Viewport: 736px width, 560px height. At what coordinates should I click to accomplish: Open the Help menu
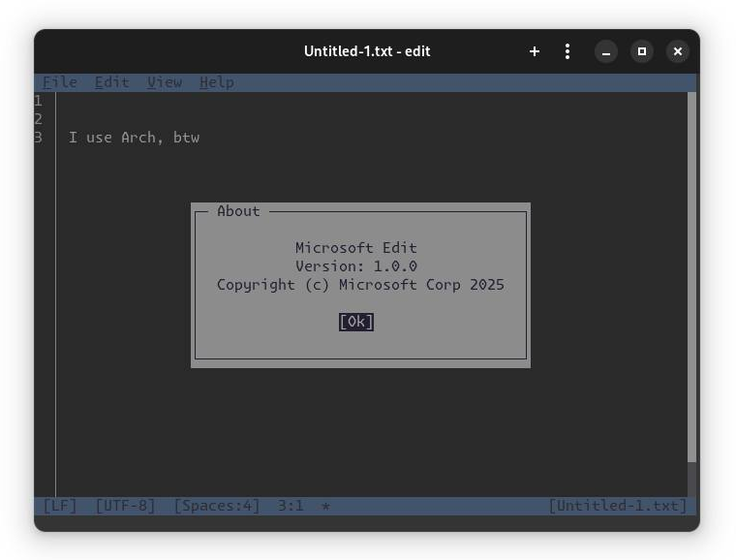[x=217, y=82]
